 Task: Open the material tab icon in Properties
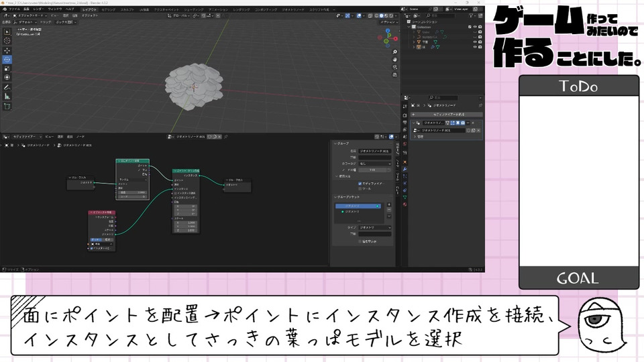405,204
